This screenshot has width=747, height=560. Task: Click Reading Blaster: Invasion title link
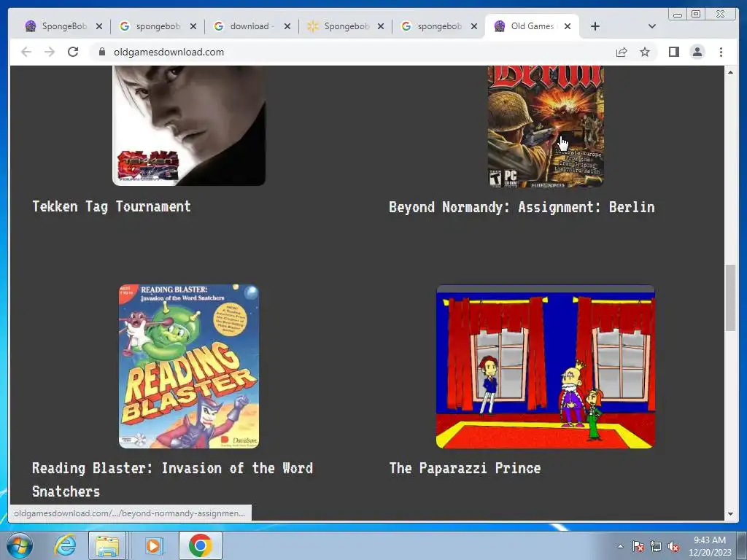point(172,480)
